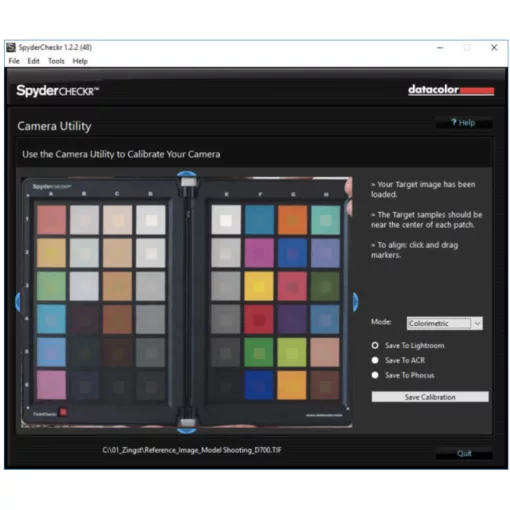Minimize the SpyderCheckr window
The width and height of the screenshot is (510, 510).
coord(440,48)
